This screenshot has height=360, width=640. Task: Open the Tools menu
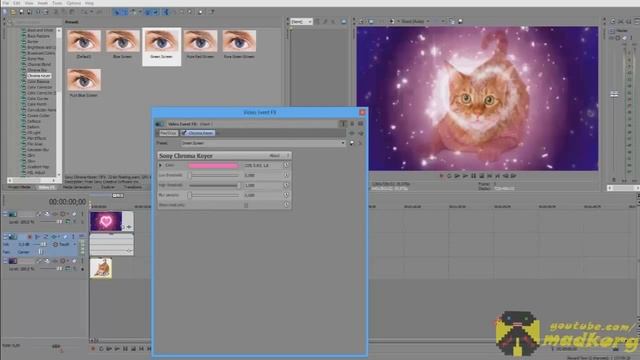(x=57, y=3)
